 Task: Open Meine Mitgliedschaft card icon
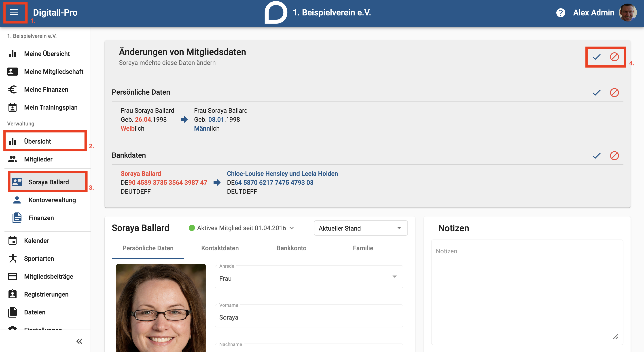(13, 72)
